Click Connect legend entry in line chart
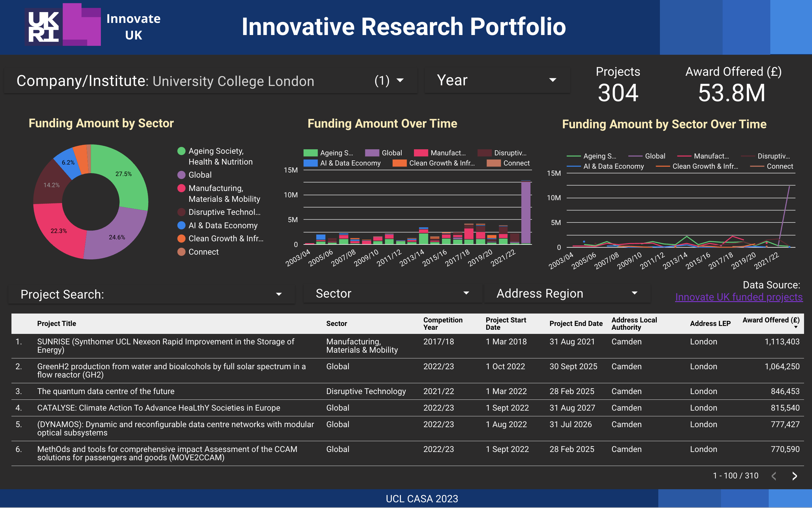Viewport: 812px width, 508px height. pyautogui.click(x=771, y=166)
